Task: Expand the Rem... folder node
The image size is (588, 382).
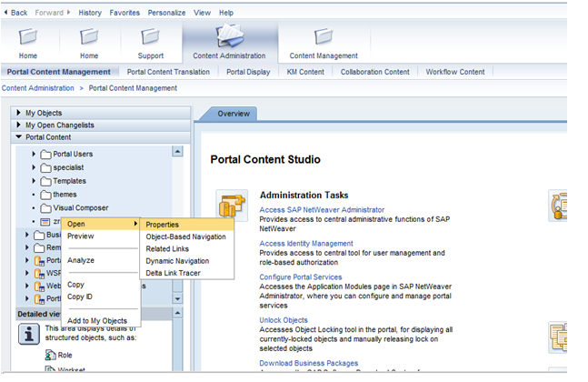Action: 26,247
